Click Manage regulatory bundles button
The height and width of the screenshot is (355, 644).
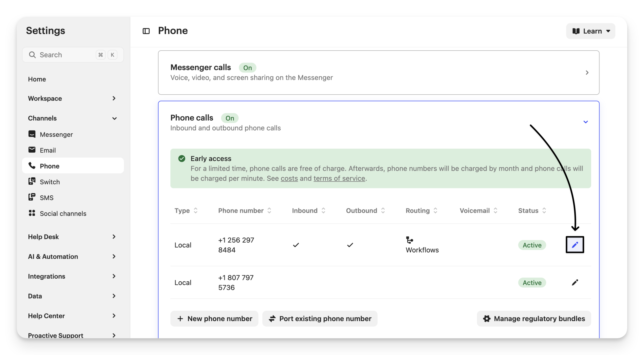coord(534,318)
